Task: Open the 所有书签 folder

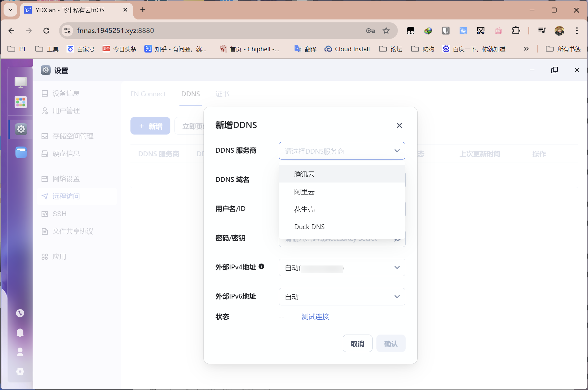Action: pos(563,49)
